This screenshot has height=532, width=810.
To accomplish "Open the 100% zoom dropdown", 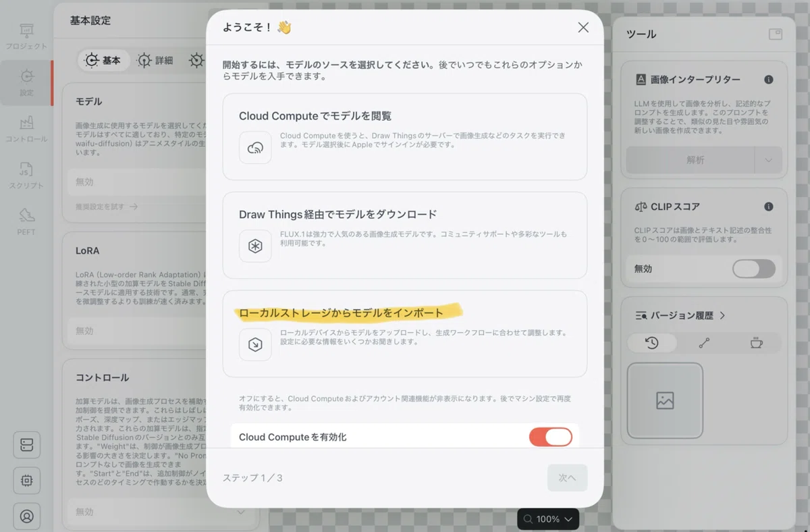I will (x=548, y=519).
